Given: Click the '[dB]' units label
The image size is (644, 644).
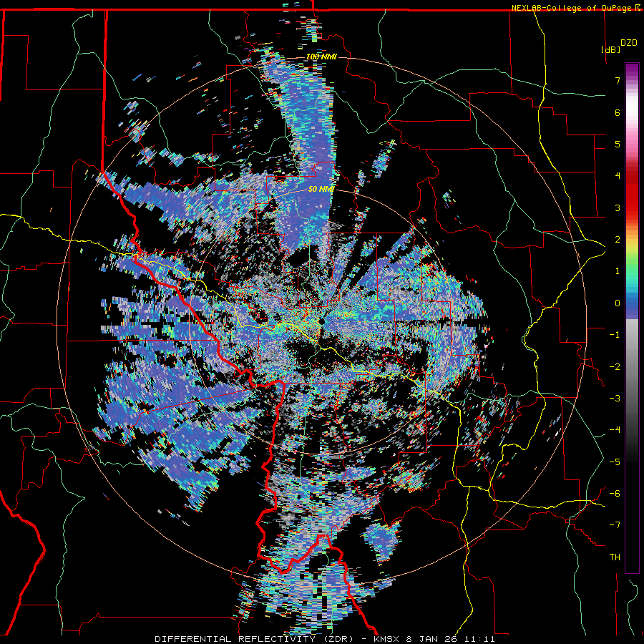Looking at the screenshot, I should pos(610,49).
